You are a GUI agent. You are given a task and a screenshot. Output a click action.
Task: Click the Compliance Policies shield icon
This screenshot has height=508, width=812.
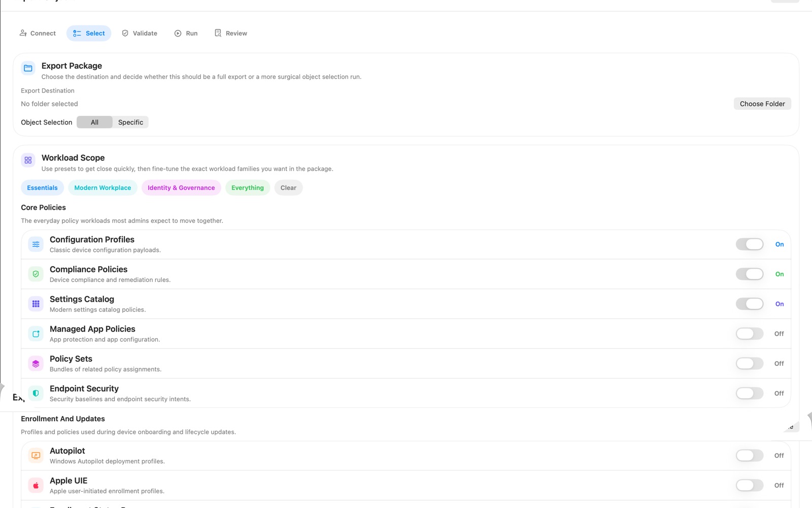pos(36,273)
